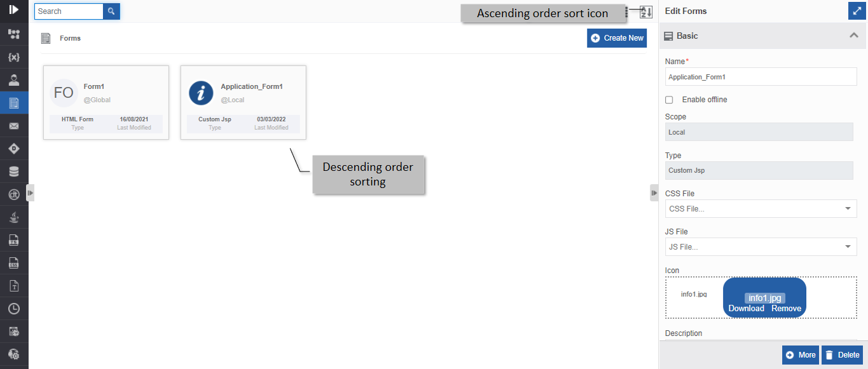Enable the offline checkbox

click(669, 100)
